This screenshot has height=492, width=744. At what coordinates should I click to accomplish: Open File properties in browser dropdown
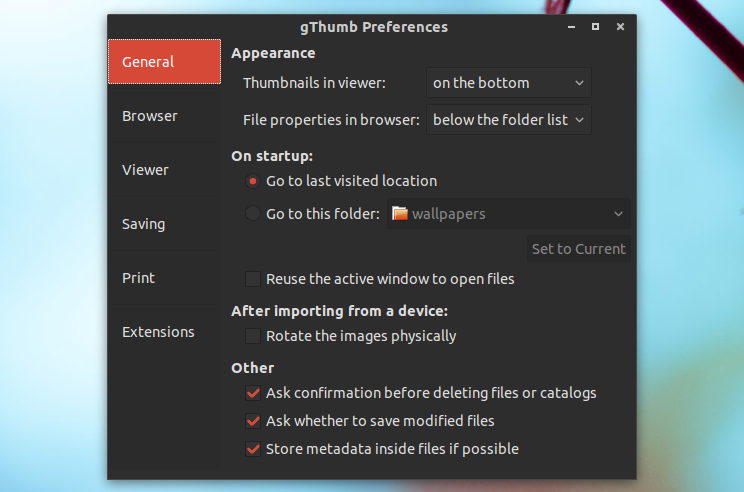coord(508,120)
